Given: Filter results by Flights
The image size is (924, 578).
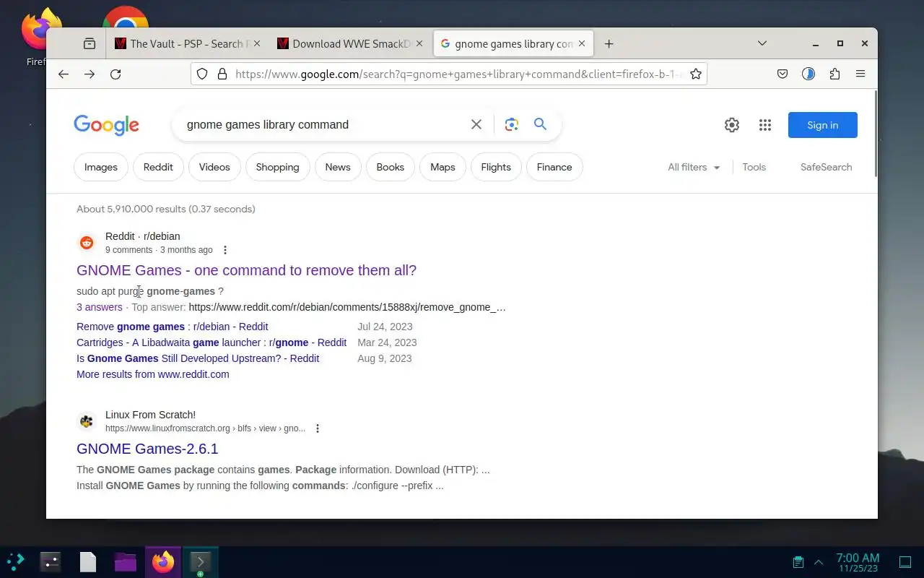Looking at the screenshot, I should click(x=496, y=167).
